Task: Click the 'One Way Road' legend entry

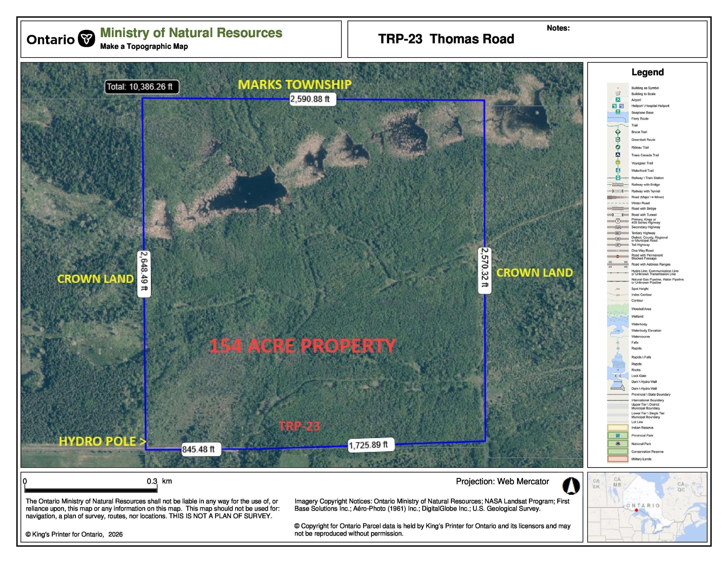Action: [642, 250]
